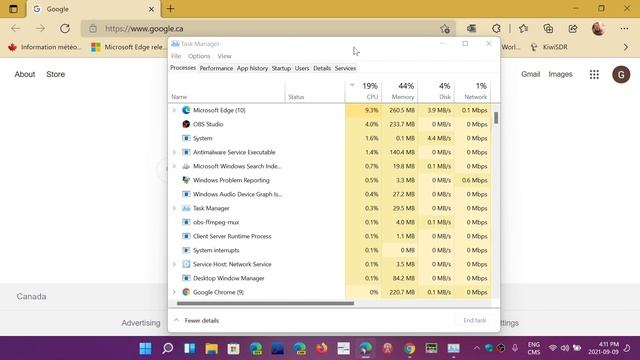Open Edge extensions puzzle icon

pyautogui.click(x=496, y=29)
